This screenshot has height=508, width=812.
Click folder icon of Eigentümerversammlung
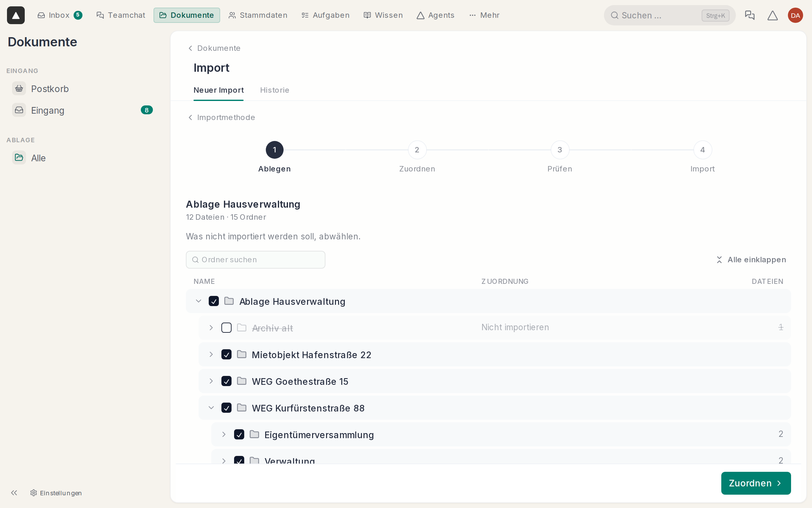tap(254, 434)
